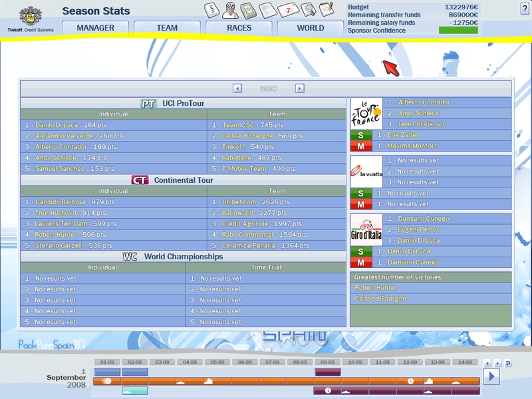Advance to next day with play button
Image resolution: width=532 pixels, height=399 pixels.
491,376
